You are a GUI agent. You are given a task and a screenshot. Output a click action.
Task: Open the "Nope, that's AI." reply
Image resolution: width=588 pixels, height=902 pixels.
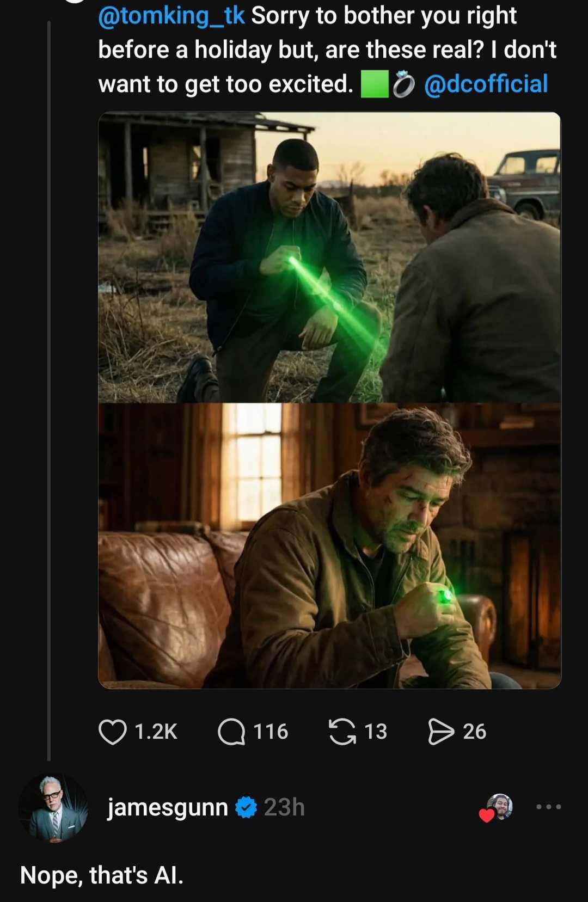[x=102, y=875]
